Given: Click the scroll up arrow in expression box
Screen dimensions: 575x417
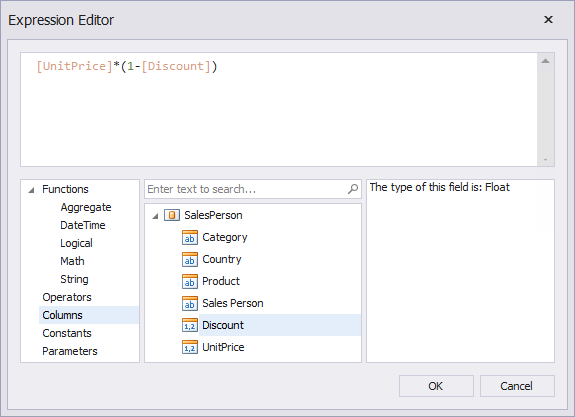Looking at the screenshot, I should point(545,61).
